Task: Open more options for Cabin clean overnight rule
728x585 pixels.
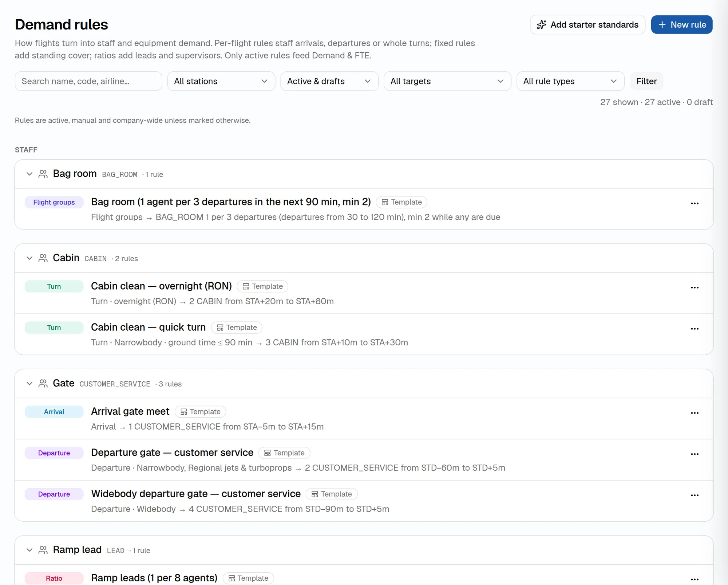Action: [695, 287]
